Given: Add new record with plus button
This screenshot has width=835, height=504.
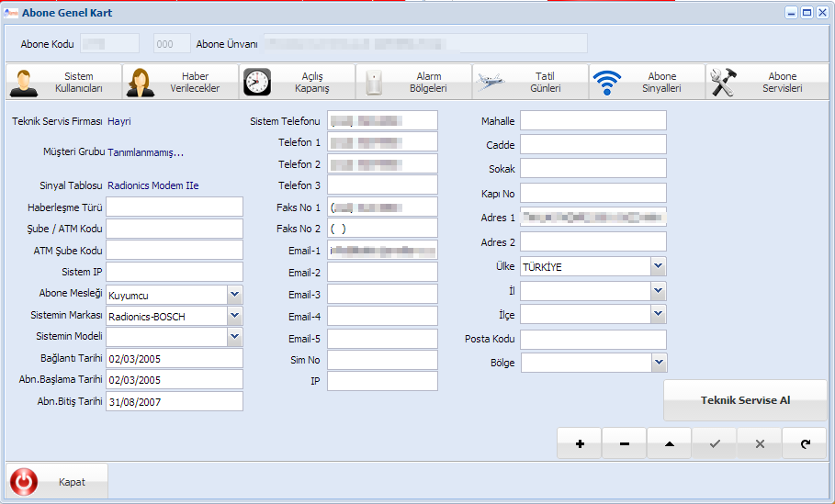Looking at the screenshot, I should click(x=580, y=443).
